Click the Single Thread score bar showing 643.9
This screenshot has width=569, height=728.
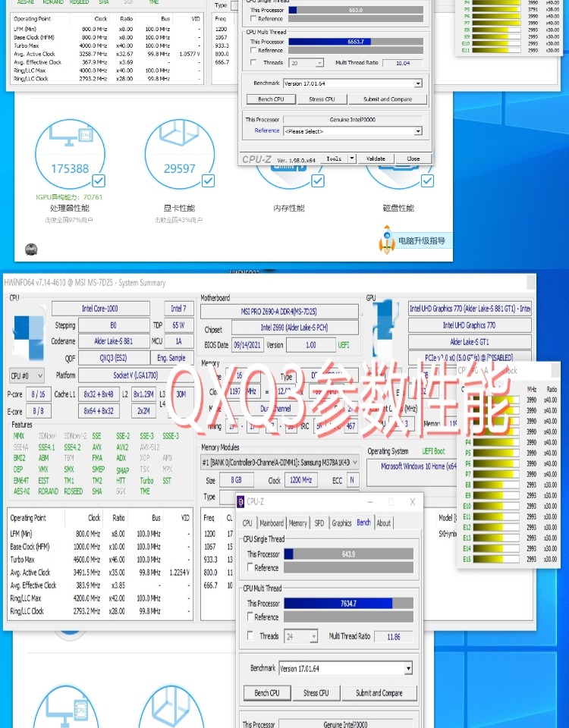[x=348, y=554]
